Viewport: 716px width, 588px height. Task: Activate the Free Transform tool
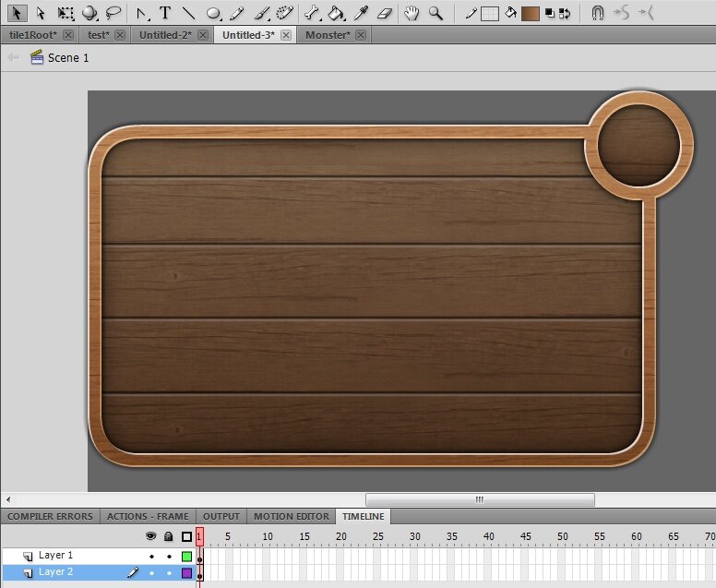click(66, 13)
